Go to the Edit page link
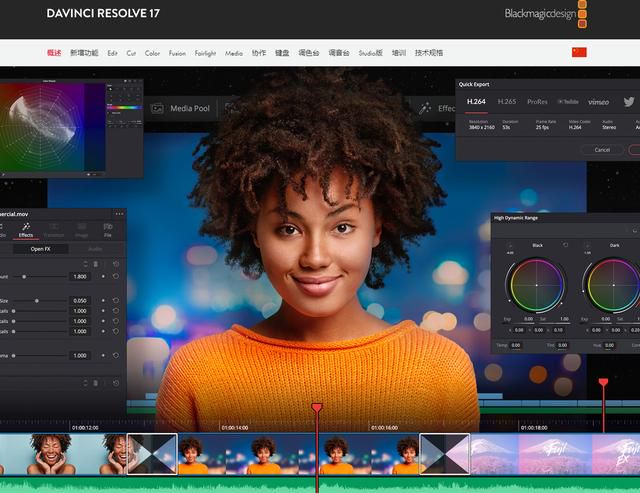The width and height of the screenshot is (640, 493). click(x=112, y=53)
